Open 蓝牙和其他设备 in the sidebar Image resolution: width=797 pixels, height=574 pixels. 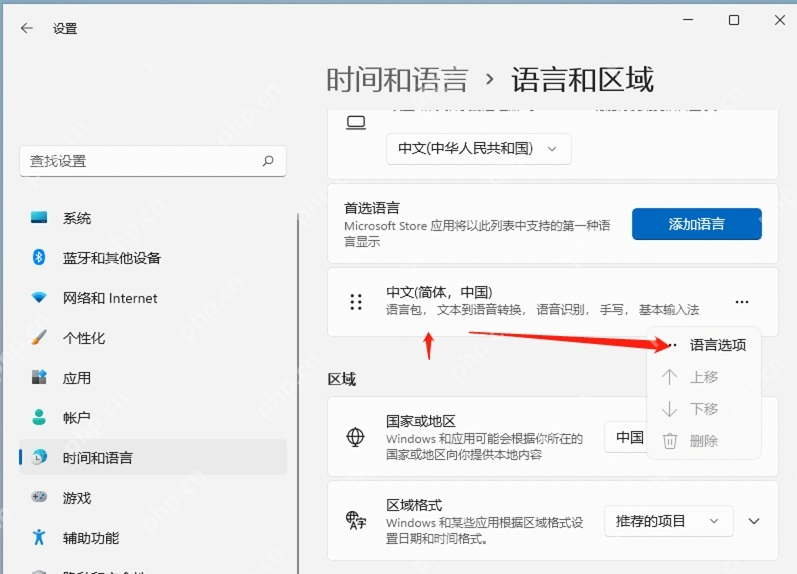[x=152, y=258]
